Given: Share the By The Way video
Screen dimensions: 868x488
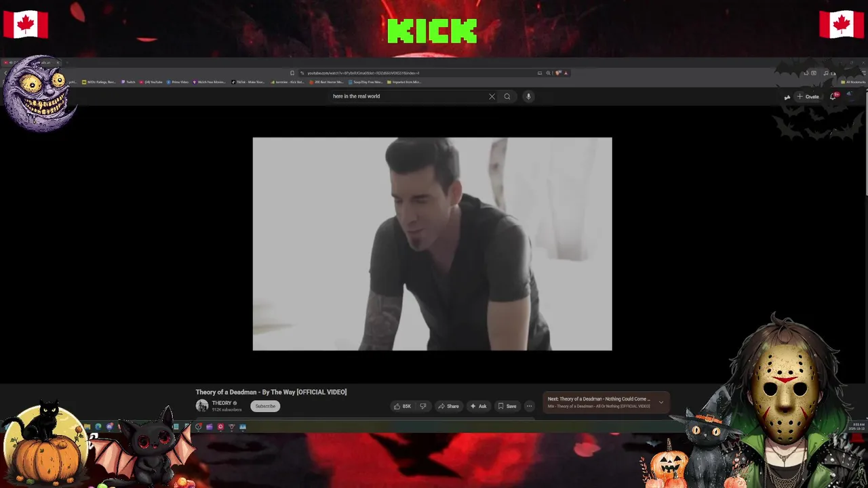Looking at the screenshot, I should pyautogui.click(x=448, y=406).
